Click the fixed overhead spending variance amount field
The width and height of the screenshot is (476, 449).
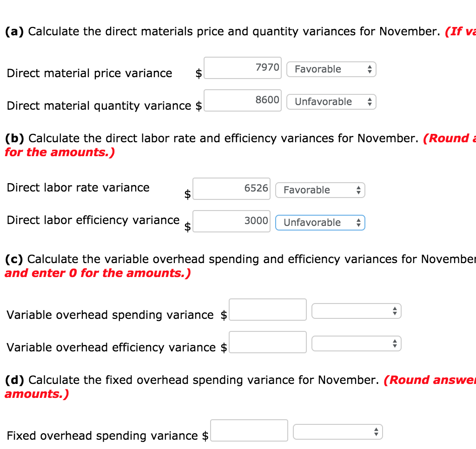(x=249, y=430)
